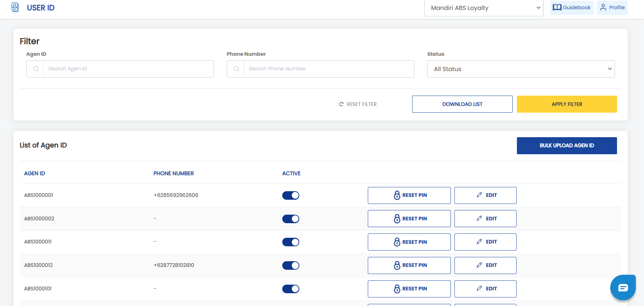Click the Phone Number search magnifier icon
This screenshot has height=306, width=644.
point(236,69)
